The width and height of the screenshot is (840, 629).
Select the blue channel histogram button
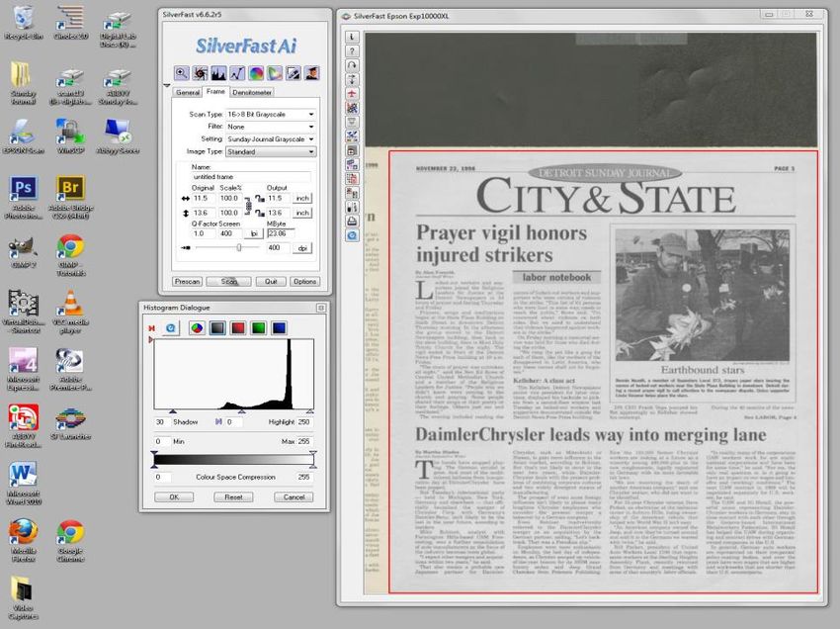click(x=279, y=327)
